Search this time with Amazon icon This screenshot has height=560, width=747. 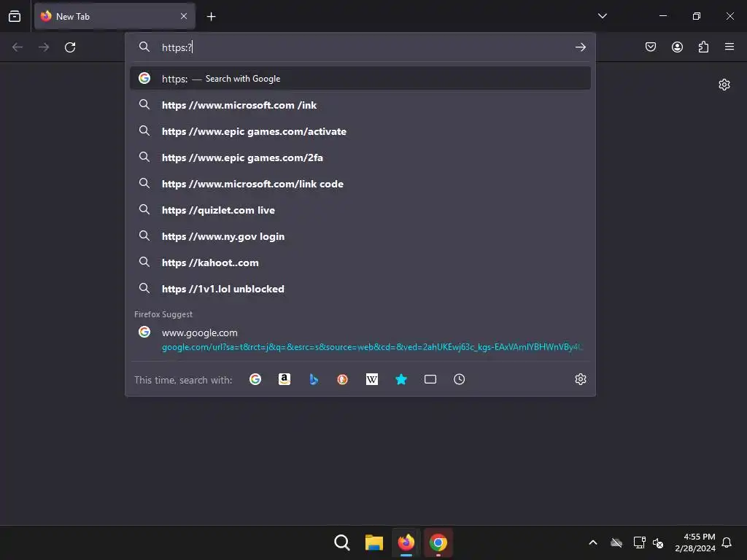[x=285, y=379]
